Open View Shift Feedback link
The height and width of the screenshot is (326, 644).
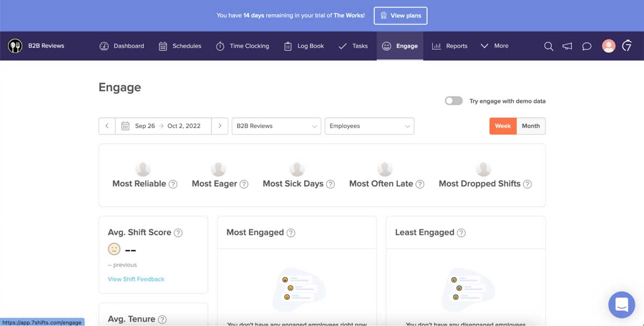pyautogui.click(x=136, y=279)
